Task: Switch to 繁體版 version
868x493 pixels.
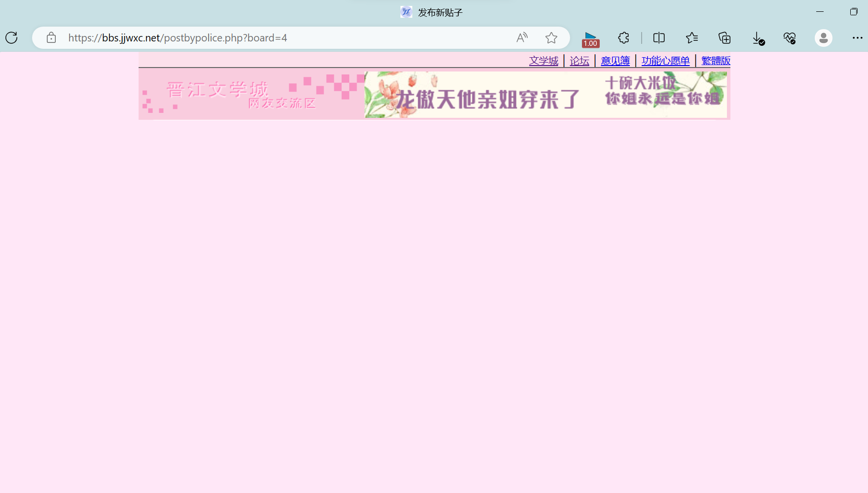Action: pyautogui.click(x=716, y=61)
